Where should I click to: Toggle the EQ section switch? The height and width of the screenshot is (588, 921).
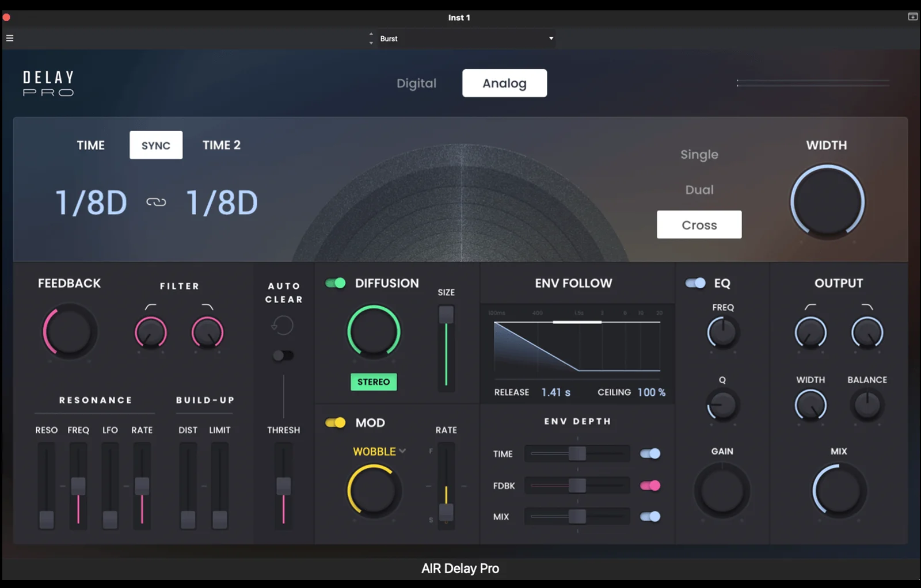pyautogui.click(x=695, y=283)
